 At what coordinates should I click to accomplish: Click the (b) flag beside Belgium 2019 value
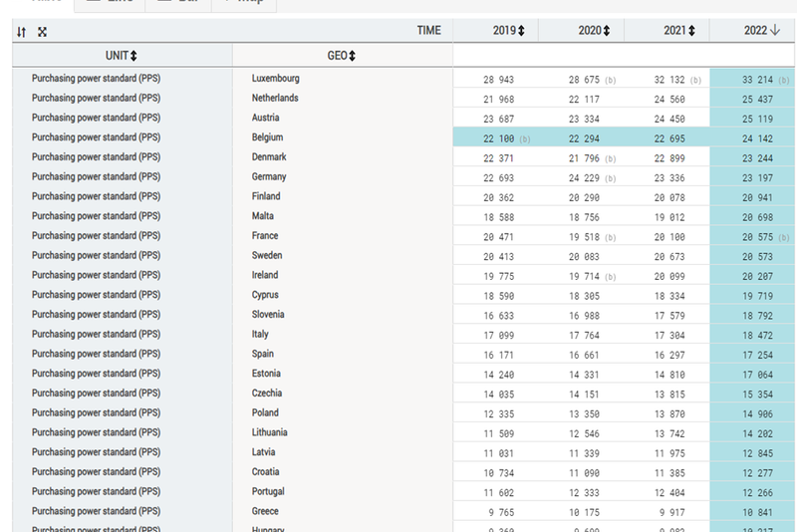525,138
